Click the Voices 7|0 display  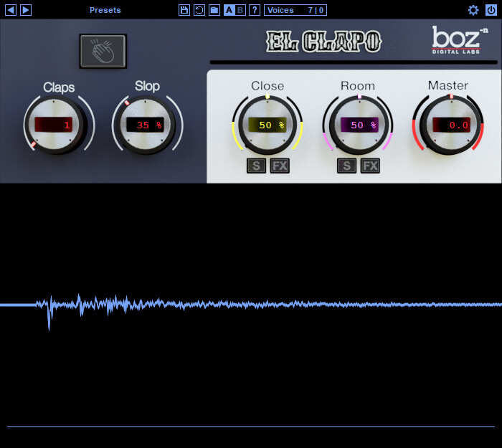coord(295,10)
